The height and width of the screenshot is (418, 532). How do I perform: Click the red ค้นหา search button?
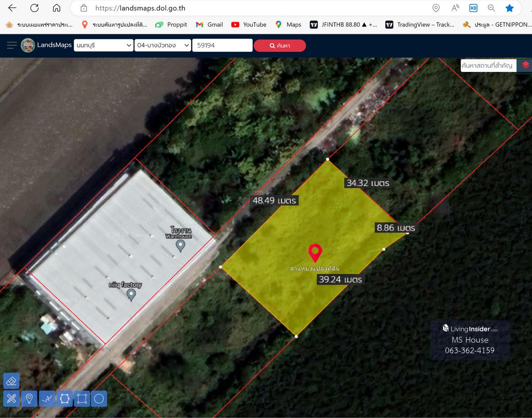click(280, 45)
